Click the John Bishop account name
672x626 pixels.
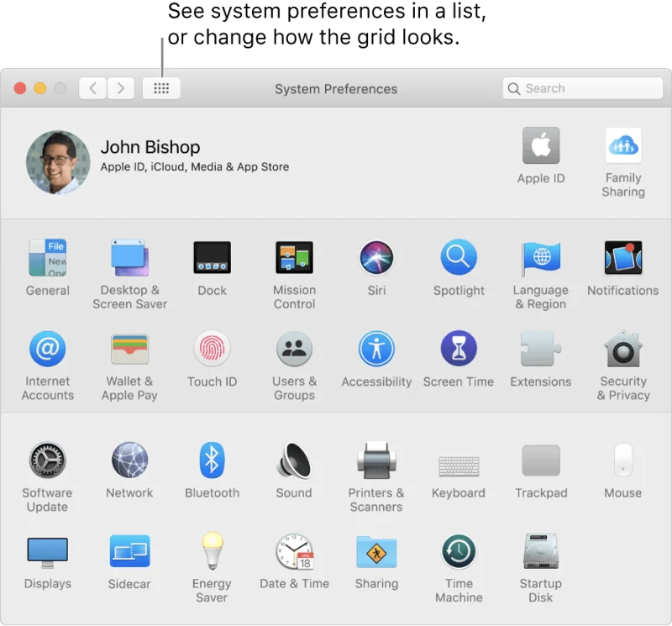pyautogui.click(x=150, y=147)
